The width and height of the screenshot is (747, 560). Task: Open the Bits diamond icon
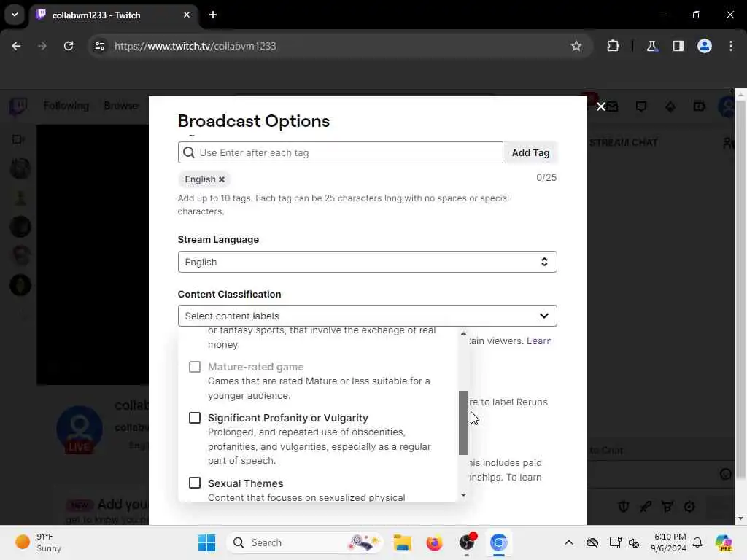[670, 106]
